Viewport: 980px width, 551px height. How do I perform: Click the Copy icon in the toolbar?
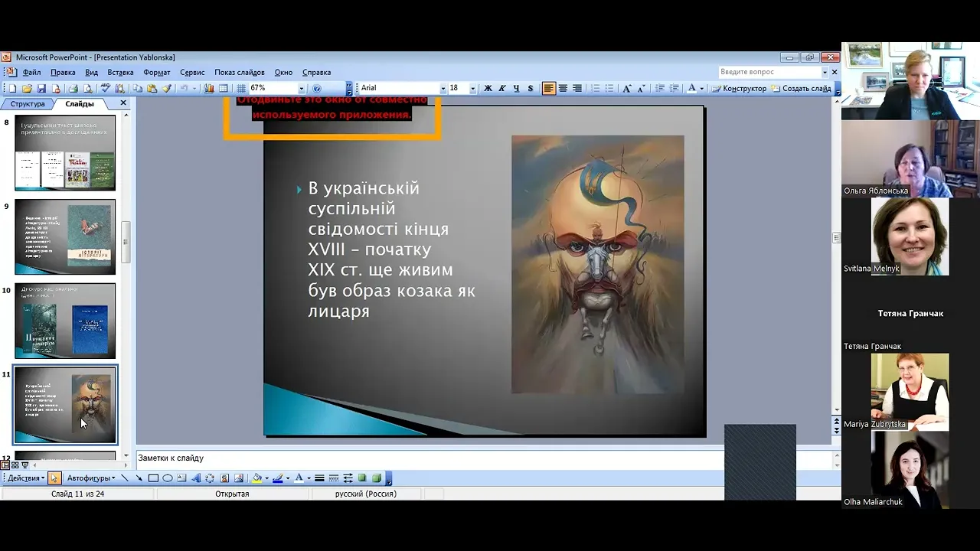click(x=137, y=89)
